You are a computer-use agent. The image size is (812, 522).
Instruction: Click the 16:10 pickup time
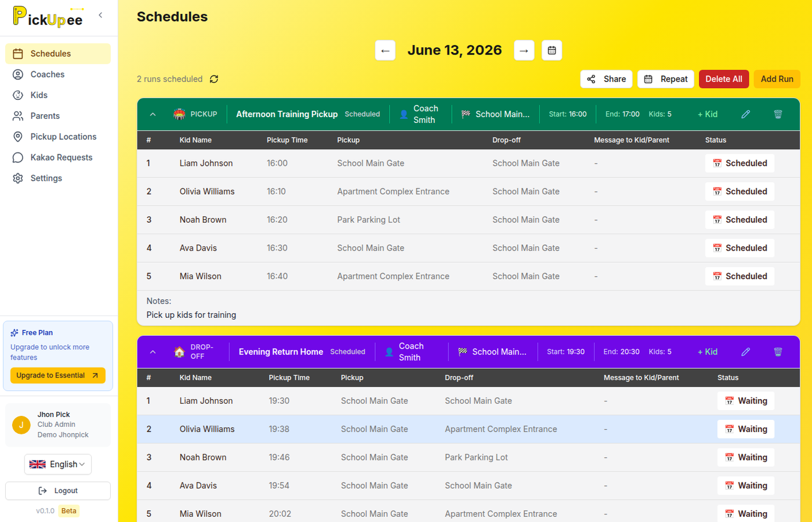tap(276, 191)
